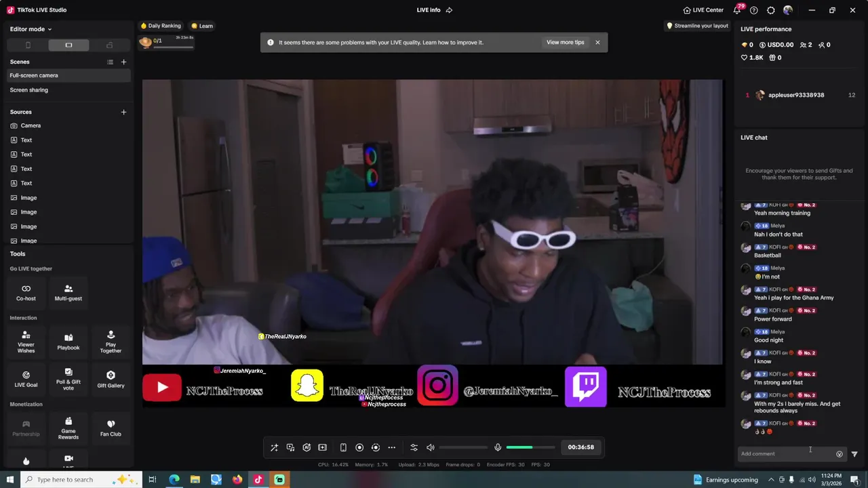
Task: Select the Camera source
Action: 68,125
